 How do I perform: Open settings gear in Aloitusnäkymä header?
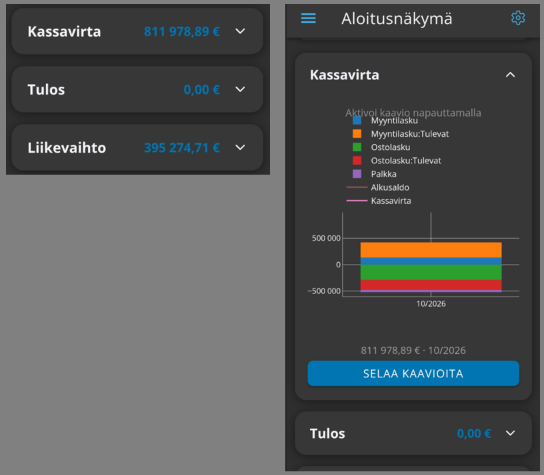(x=518, y=18)
